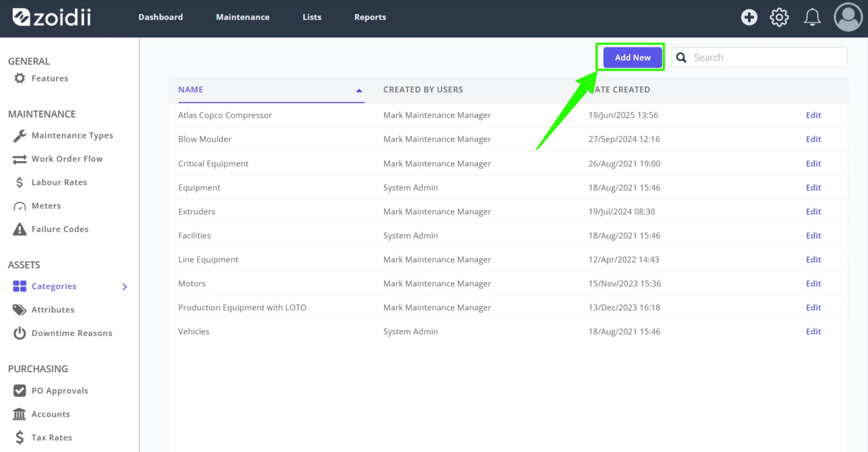868x452 pixels.
Task: Select the Motors name cell
Action: tap(192, 284)
